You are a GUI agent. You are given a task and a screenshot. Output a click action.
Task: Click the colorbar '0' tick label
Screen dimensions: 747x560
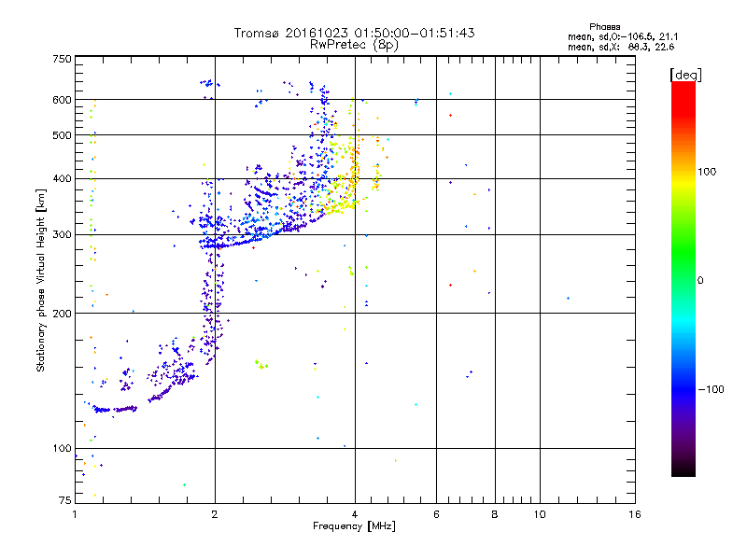(x=700, y=281)
